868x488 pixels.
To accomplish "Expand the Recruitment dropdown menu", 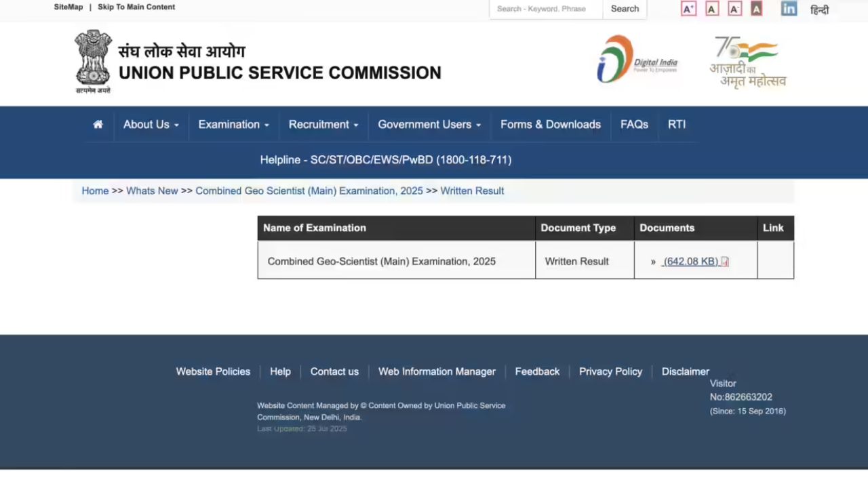I will (x=323, y=125).
